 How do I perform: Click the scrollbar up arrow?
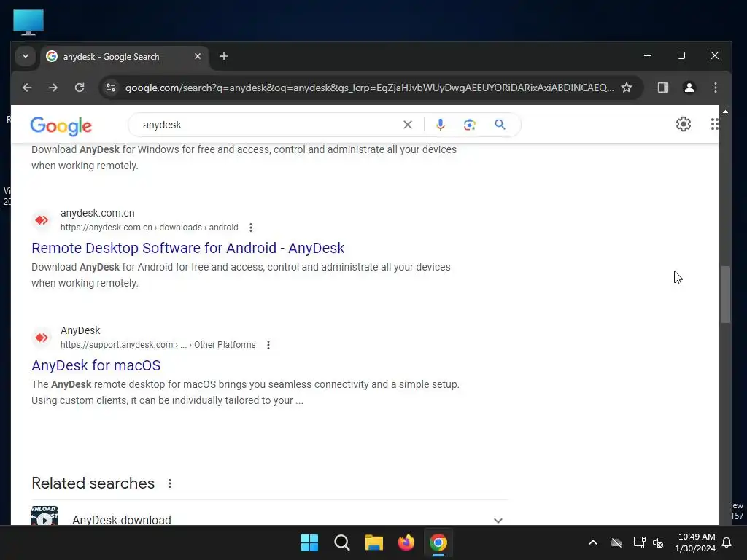point(725,112)
